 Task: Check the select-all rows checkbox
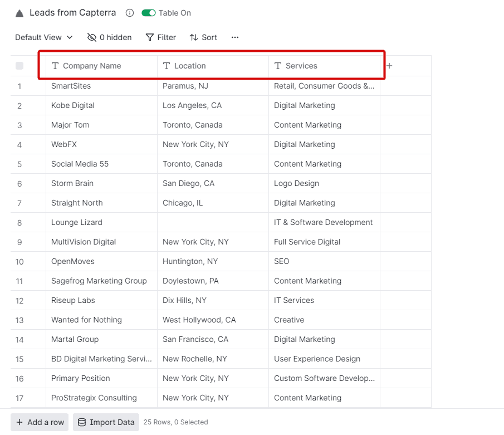pyautogui.click(x=19, y=66)
